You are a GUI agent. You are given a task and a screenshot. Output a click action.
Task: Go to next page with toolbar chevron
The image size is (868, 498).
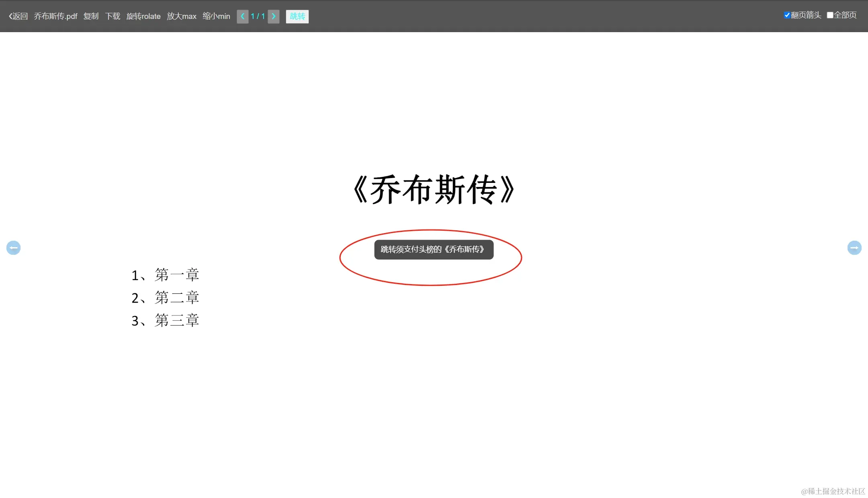pos(274,16)
